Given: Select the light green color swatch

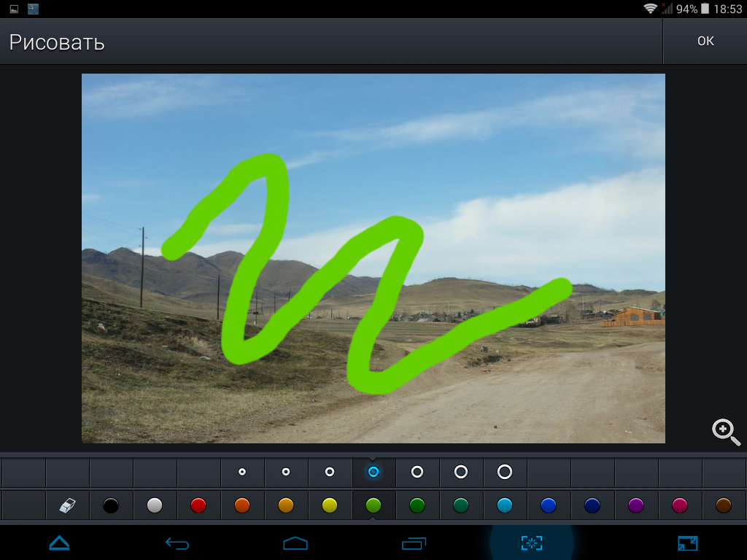Looking at the screenshot, I should [x=373, y=505].
